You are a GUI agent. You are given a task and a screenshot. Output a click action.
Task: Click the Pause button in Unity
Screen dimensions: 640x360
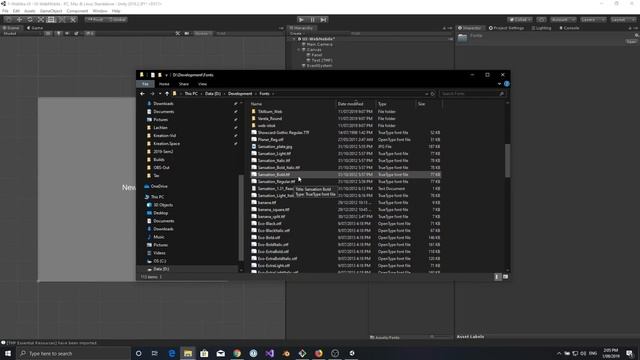point(313,20)
